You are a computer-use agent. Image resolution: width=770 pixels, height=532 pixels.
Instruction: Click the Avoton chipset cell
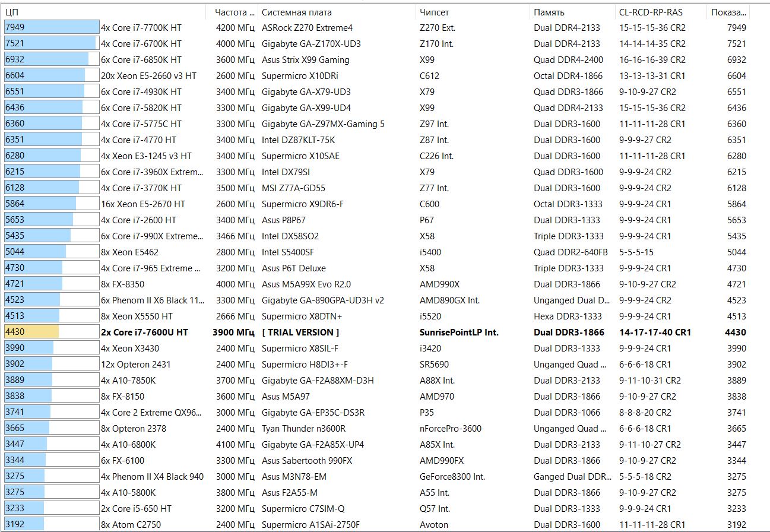tap(434, 525)
